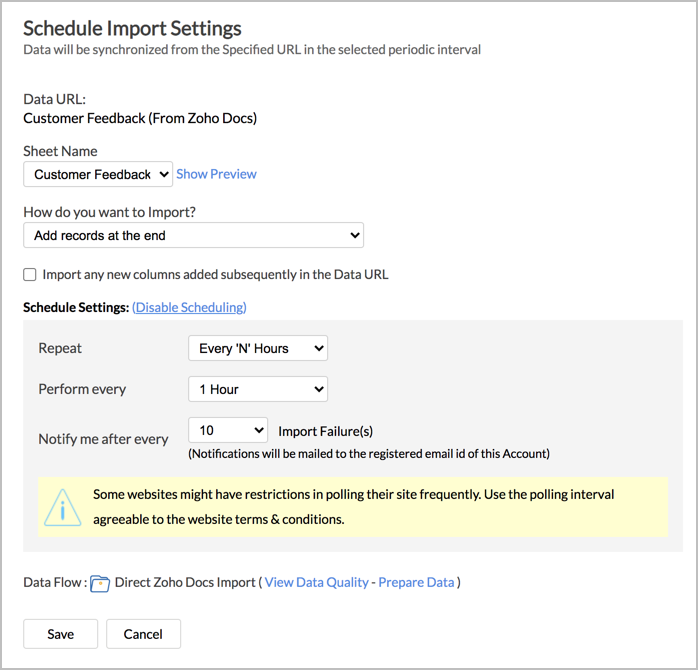Click the Prepare Data link
This screenshot has height=670, width=698.
click(x=416, y=582)
